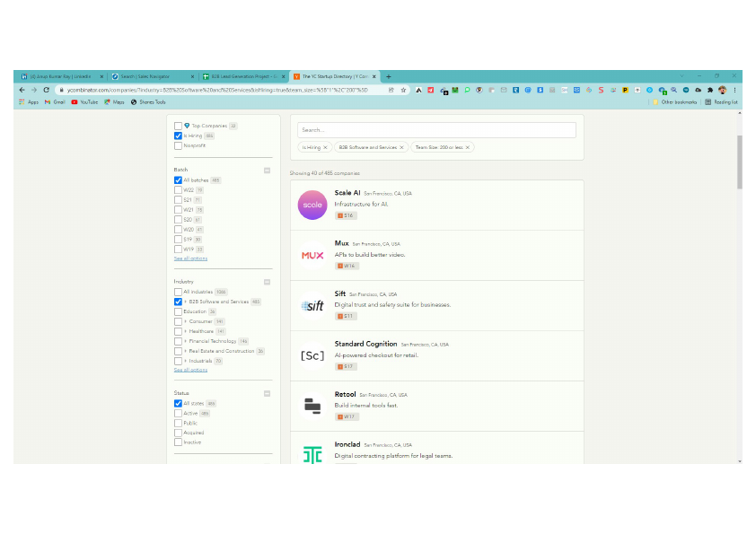Expand the Consumer industry subcategories
Image resolution: width=756 pixels, height=534 pixels.
(x=186, y=321)
